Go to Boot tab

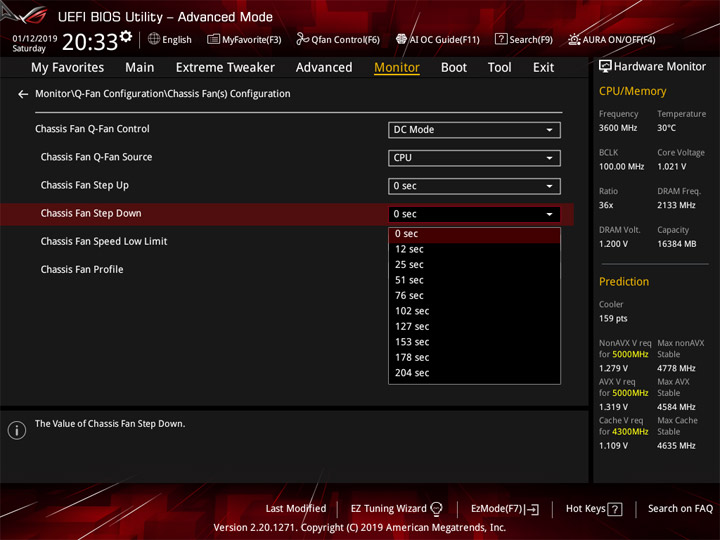tap(454, 68)
